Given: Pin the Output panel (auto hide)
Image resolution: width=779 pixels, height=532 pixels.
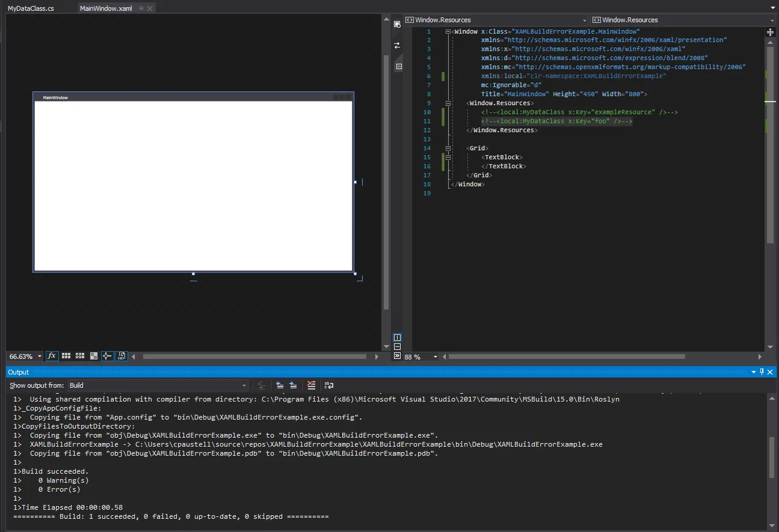Looking at the screenshot, I should coord(762,372).
